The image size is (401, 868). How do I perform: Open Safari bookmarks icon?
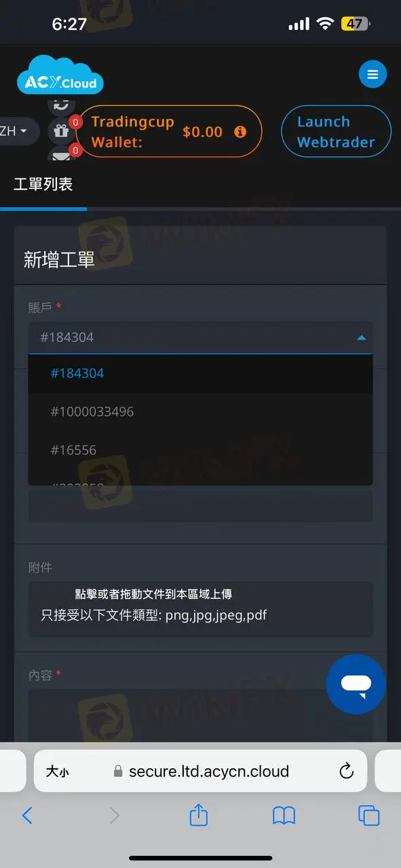point(284,815)
